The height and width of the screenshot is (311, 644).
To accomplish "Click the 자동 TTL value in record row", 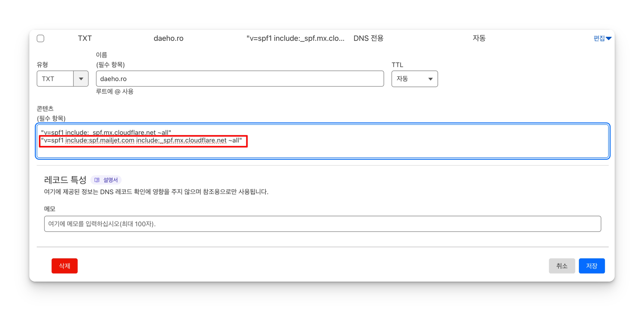I will [479, 38].
